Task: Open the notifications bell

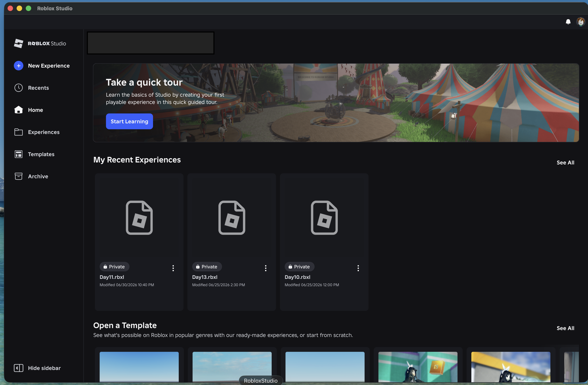Action: point(568,22)
